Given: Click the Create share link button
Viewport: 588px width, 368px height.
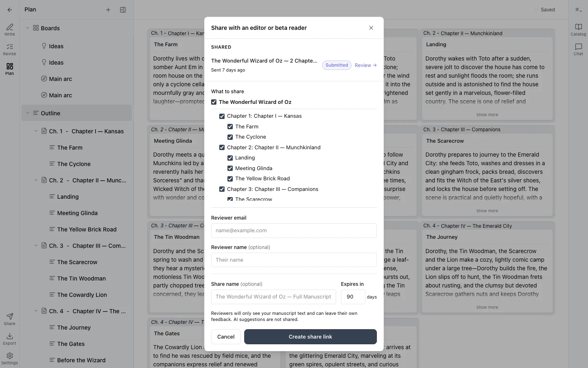Looking at the screenshot, I should (310, 337).
